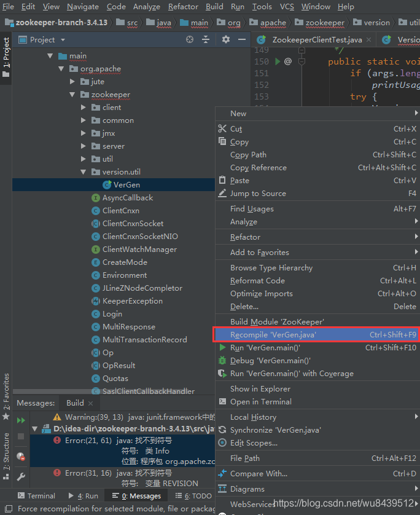Viewport: 420px width, 515px height.
Task: Choose Reformat Code entry
Action: coord(317,281)
